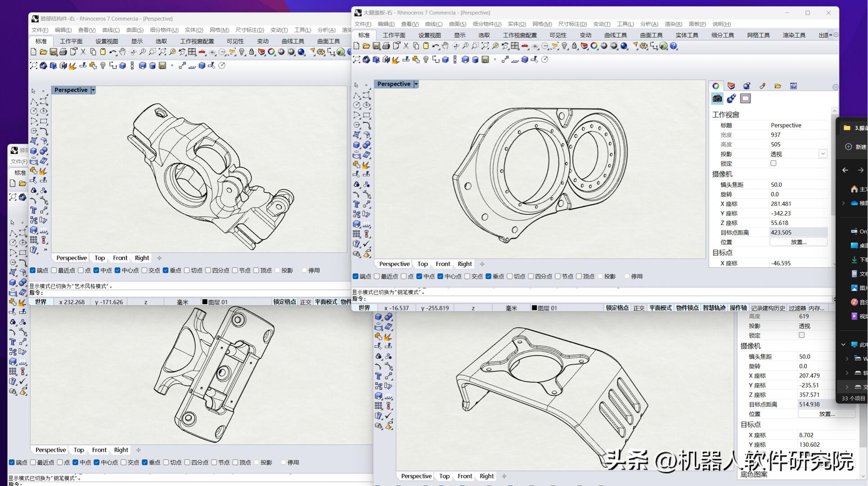Open the 渲染(R) menu
The height and width of the screenshot is (486, 868).
(x=673, y=24)
